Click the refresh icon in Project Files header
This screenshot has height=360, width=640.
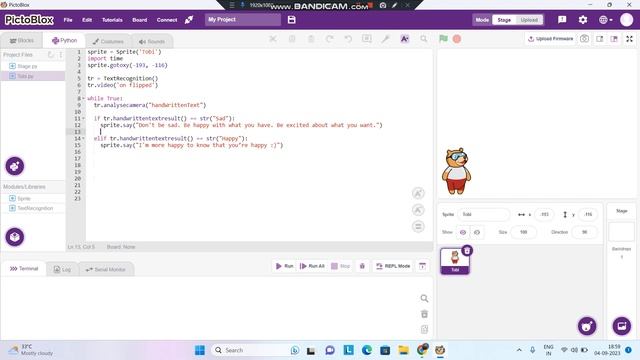(x=51, y=54)
